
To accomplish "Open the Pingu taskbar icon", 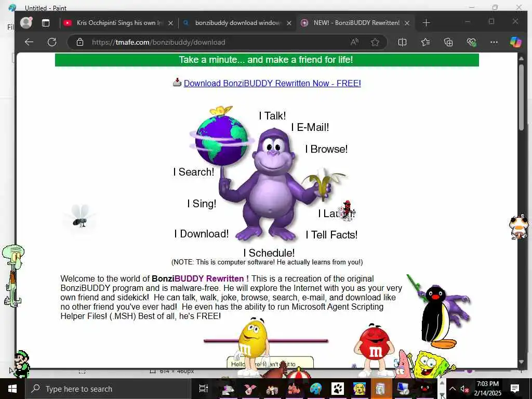I will click(424, 389).
